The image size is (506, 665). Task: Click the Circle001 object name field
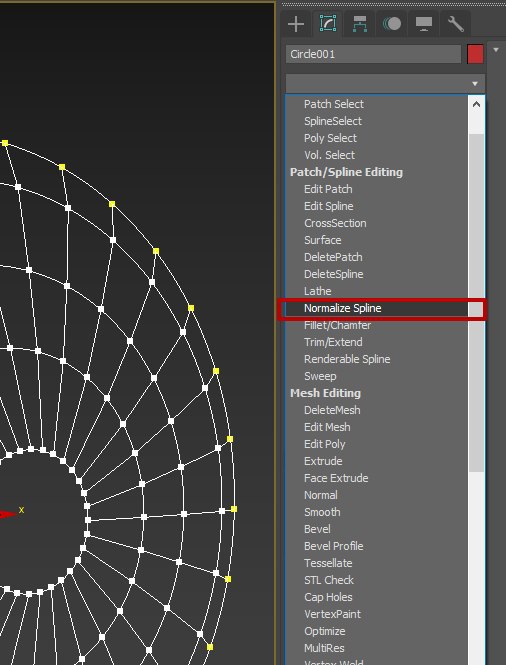(x=373, y=54)
